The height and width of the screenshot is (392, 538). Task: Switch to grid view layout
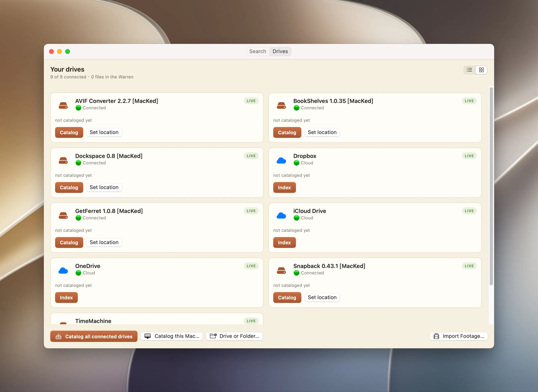click(x=481, y=70)
